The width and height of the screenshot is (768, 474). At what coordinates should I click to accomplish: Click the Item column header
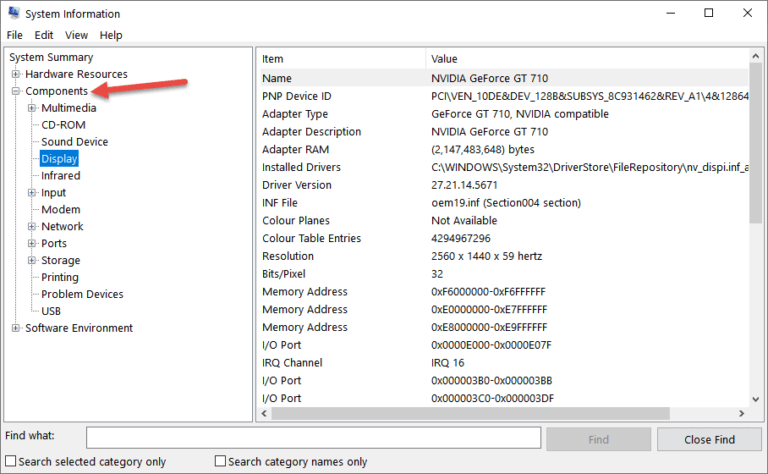[341, 59]
